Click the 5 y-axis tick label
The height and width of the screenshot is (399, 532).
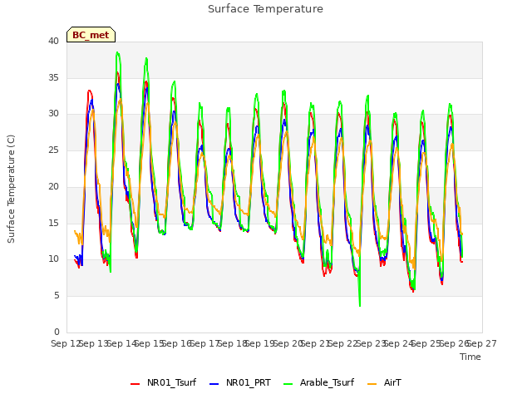point(57,296)
